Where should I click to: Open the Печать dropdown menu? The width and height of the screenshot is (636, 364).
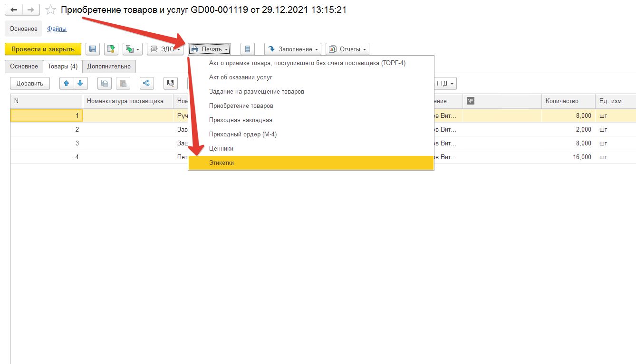pyautogui.click(x=209, y=49)
